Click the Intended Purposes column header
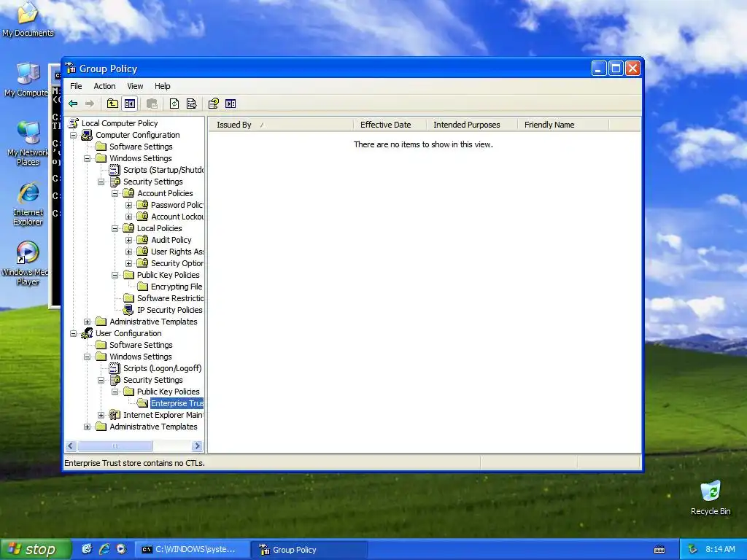Screen dimensions: 747x560 [x=472, y=125]
